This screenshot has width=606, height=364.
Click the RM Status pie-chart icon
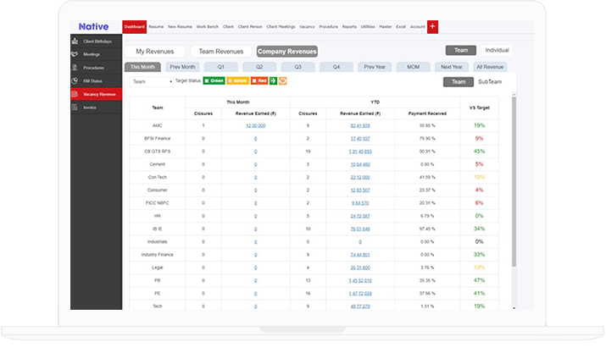click(75, 80)
